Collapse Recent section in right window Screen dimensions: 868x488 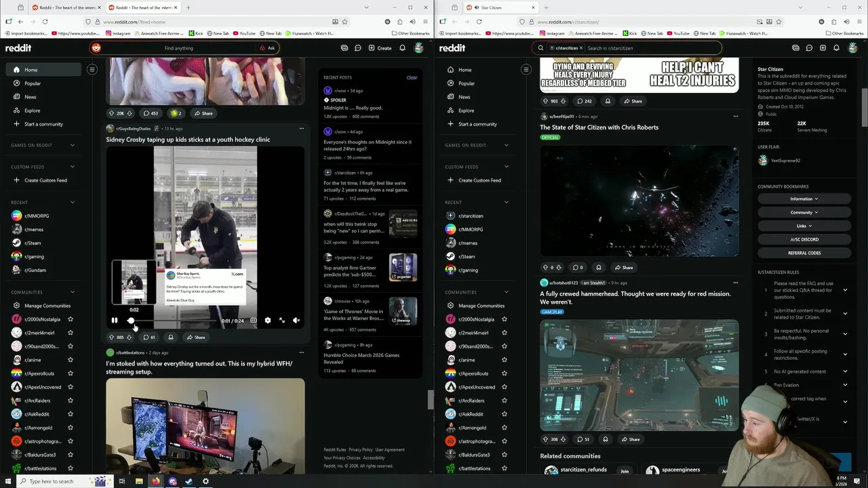pyautogui.click(x=507, y=202)
